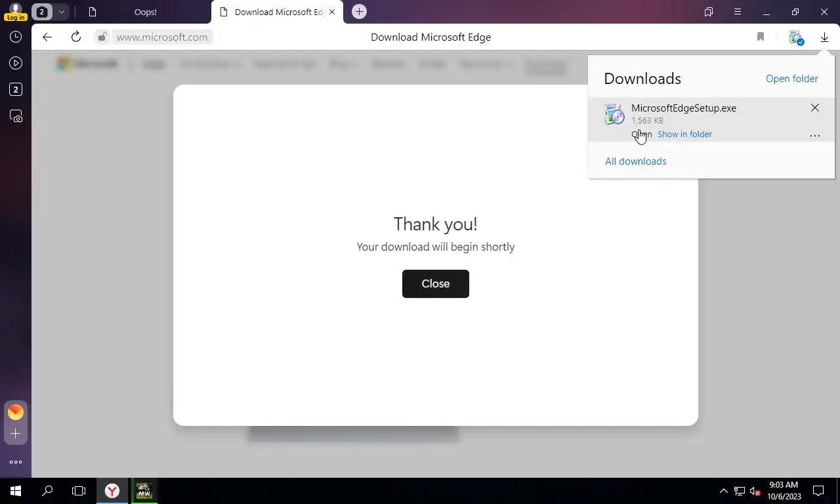Click the MicrosoftEdgeSetup.exe installer icon
840x504 pixels.
click(614, 114)
